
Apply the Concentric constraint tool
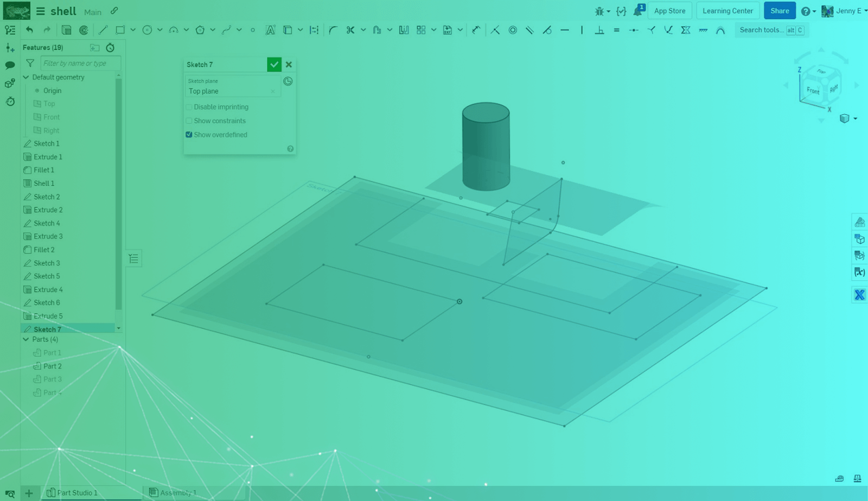pos(513,30)
